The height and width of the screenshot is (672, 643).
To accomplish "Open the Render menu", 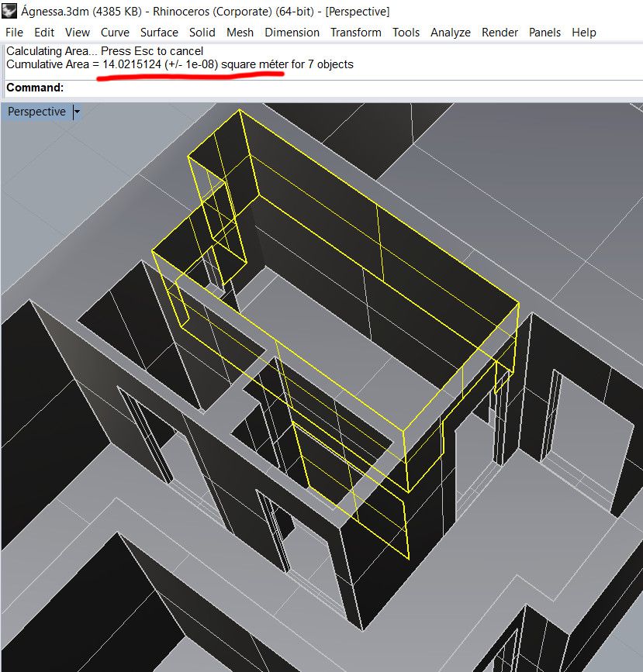I will [x=500, y=33].
